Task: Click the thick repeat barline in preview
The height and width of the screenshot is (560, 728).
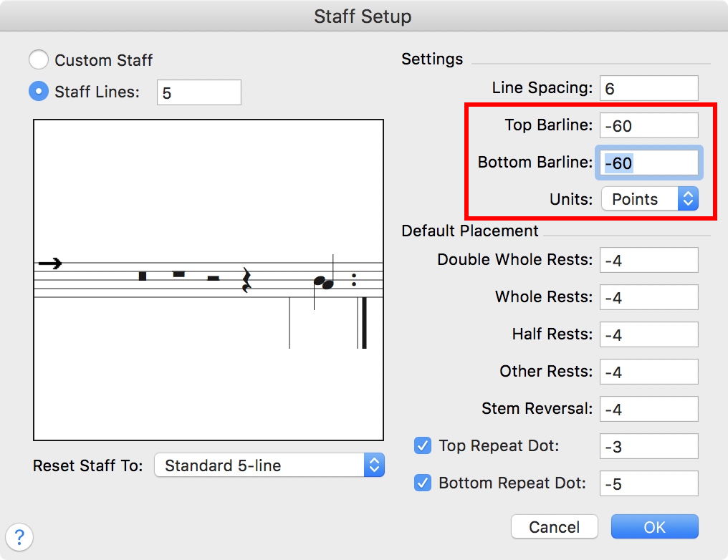Action: point(364,322)
